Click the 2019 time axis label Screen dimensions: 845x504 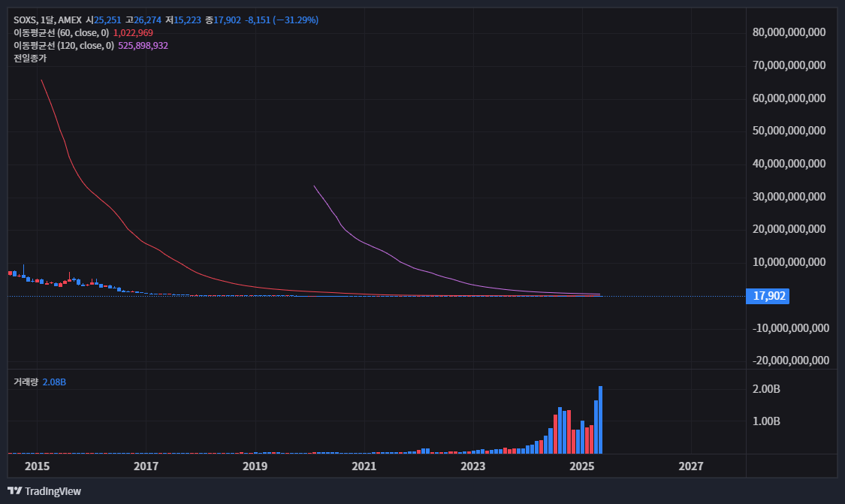tap(255, 466)
